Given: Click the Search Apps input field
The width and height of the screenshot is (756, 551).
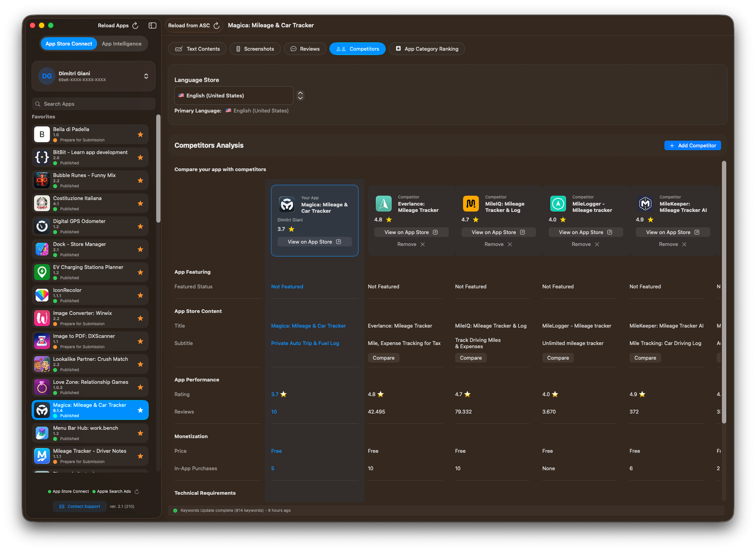Looking at the screenshot, I should (94, 104).
